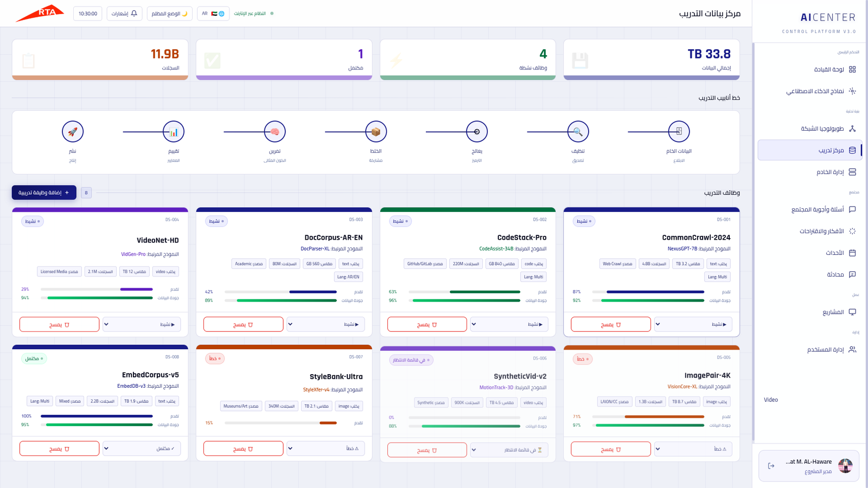The height and width of the screenshot is (488, 868).
Task: Click the trash icon on the ImagePair-4K card
Action: (618, 450)
